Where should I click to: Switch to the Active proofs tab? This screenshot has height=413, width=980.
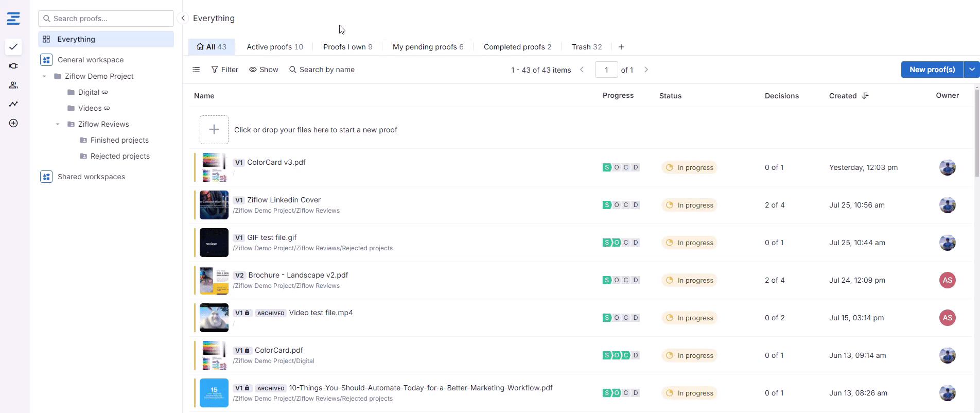(x=274, y=47)
